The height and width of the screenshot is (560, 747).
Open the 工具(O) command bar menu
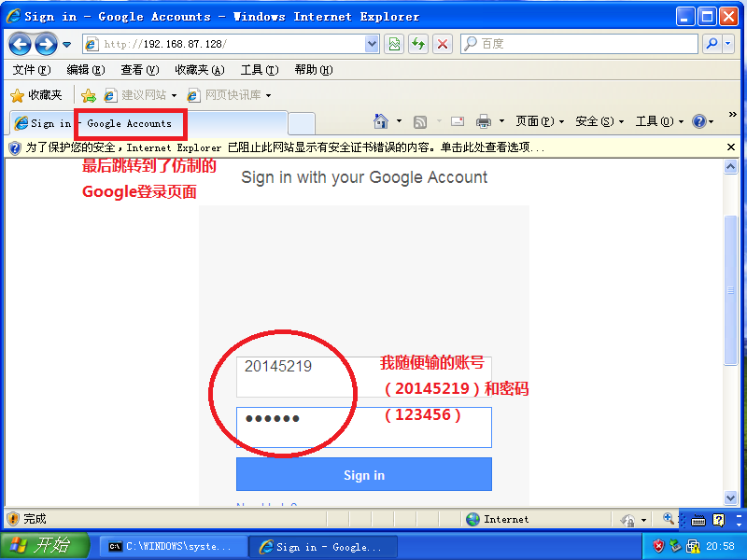pyautogui.click(x=659, y=121)
